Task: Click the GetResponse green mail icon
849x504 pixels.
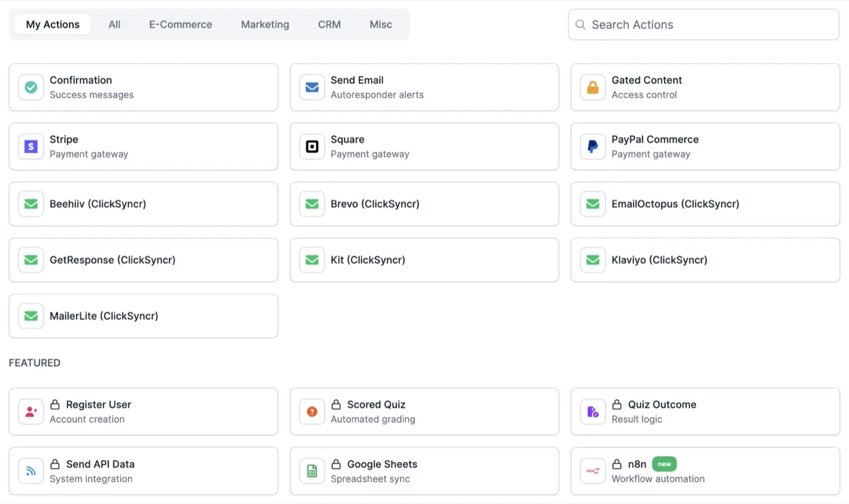Action: [x=31, y=260]
